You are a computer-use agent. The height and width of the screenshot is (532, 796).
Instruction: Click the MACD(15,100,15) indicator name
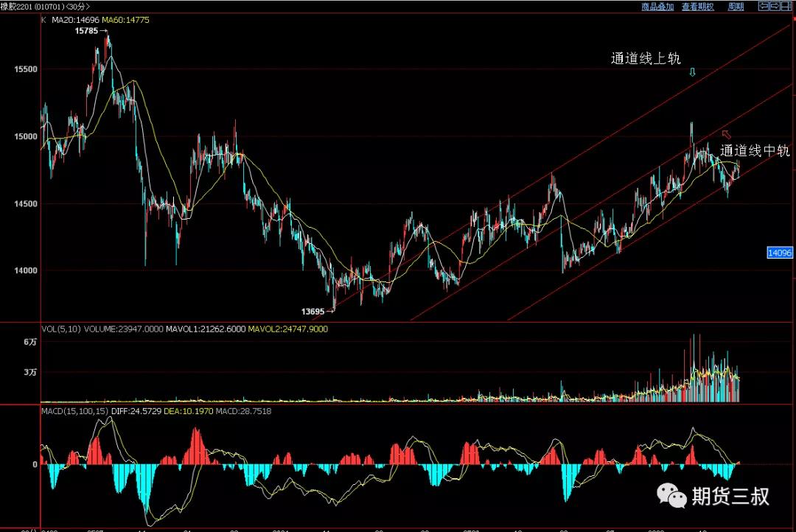[74, 411]
